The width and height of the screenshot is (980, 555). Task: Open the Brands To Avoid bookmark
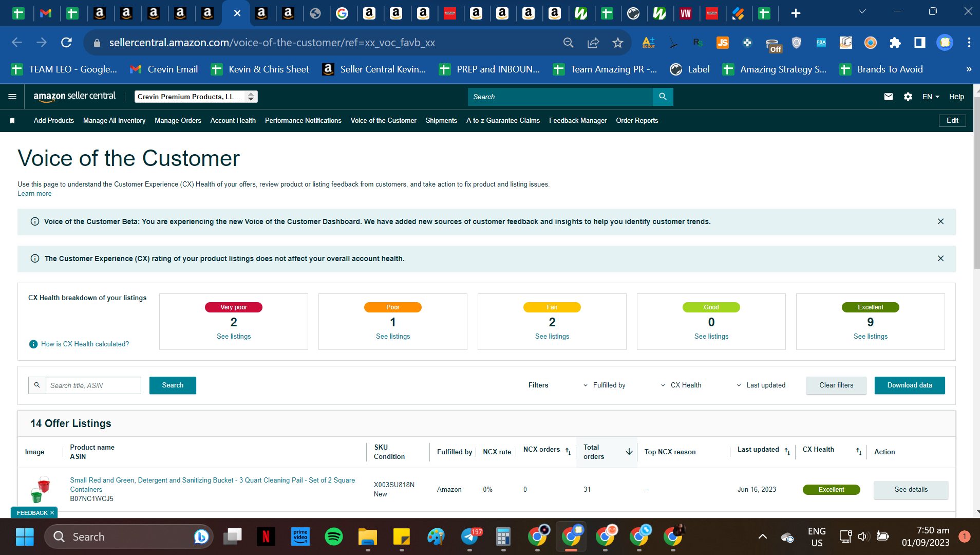881,69
